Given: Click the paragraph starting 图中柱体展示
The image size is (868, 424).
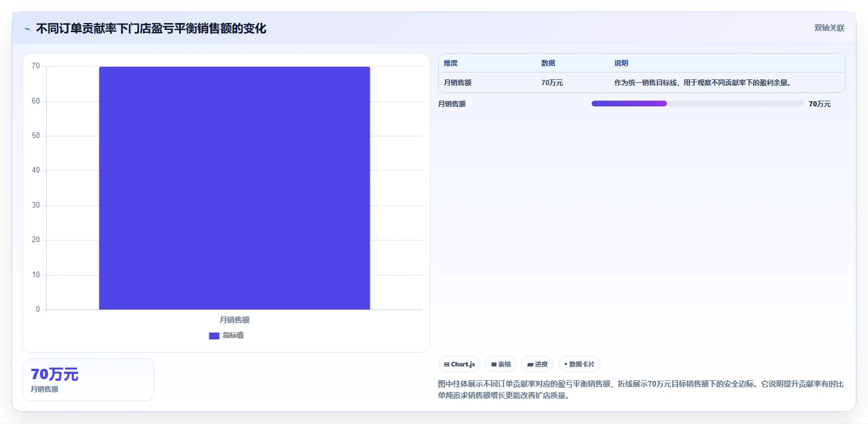Looking at the screenshot, I should (x=640, y=389).
